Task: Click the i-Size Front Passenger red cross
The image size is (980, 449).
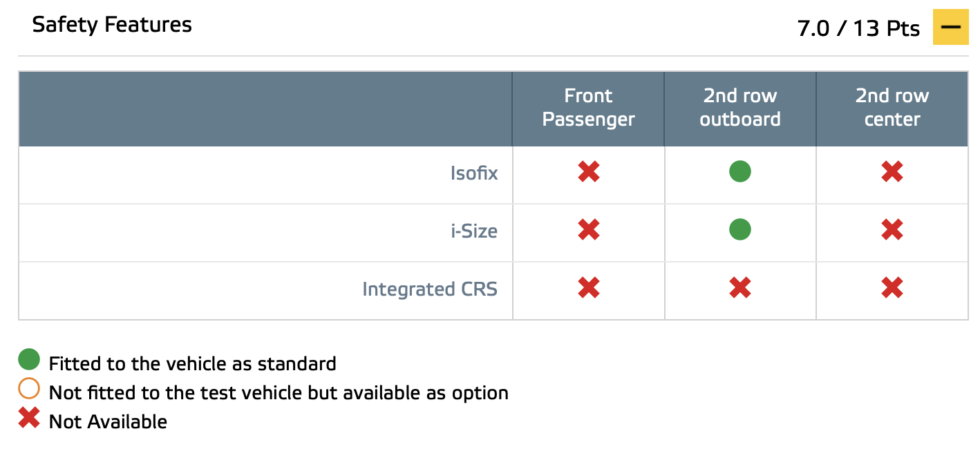Action: pos(588,229)
